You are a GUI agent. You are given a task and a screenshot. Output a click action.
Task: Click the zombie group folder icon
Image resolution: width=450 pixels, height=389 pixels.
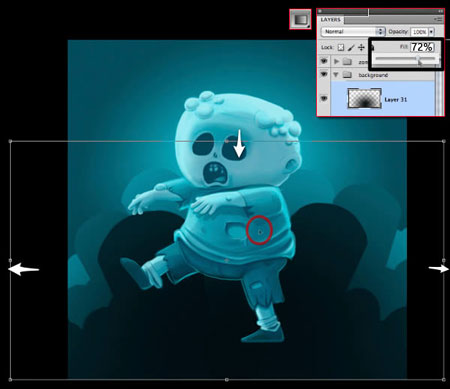click(x=347, y=61)
